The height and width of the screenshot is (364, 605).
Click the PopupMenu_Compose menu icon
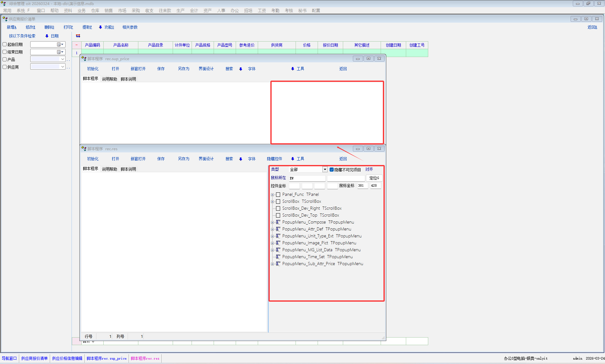278,222
